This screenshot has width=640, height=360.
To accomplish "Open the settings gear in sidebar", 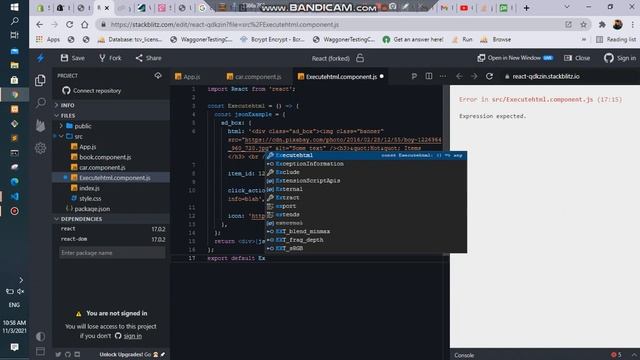I will (40, 148).
